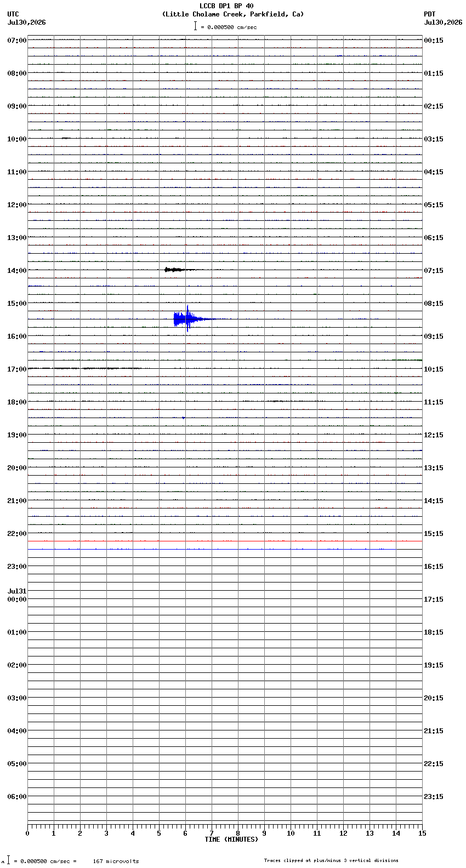Screen dimensions: 466x868
Task: Select the 23:00 UTC row label
Action: pos(17,567)
